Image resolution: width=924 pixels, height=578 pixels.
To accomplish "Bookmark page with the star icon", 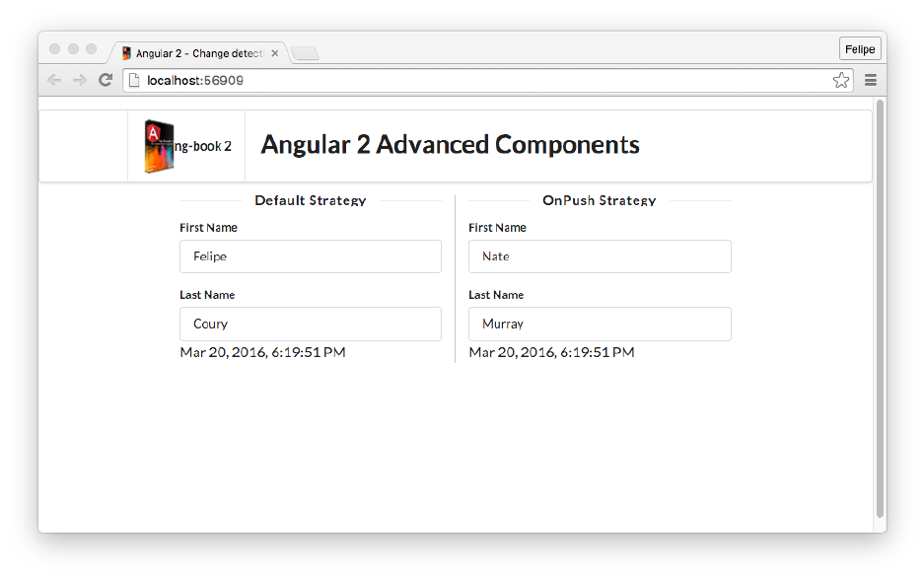I will [x=841, y=80].
